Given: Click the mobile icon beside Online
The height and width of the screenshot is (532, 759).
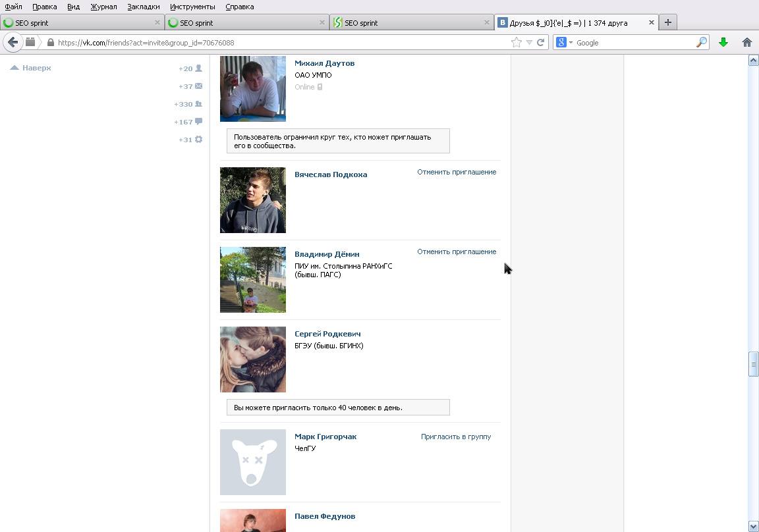Looking at the screenshot, I should pos(320,87).
